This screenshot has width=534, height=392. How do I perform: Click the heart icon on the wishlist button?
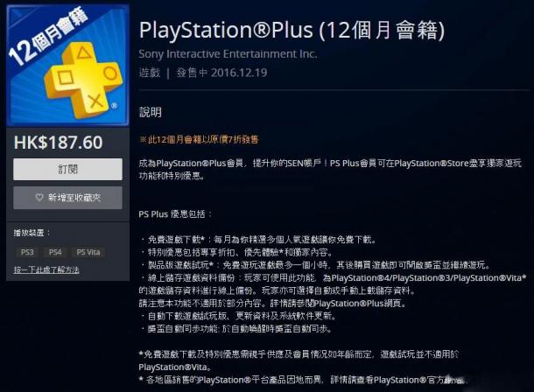pyautogui.click(x=39, y=198)
